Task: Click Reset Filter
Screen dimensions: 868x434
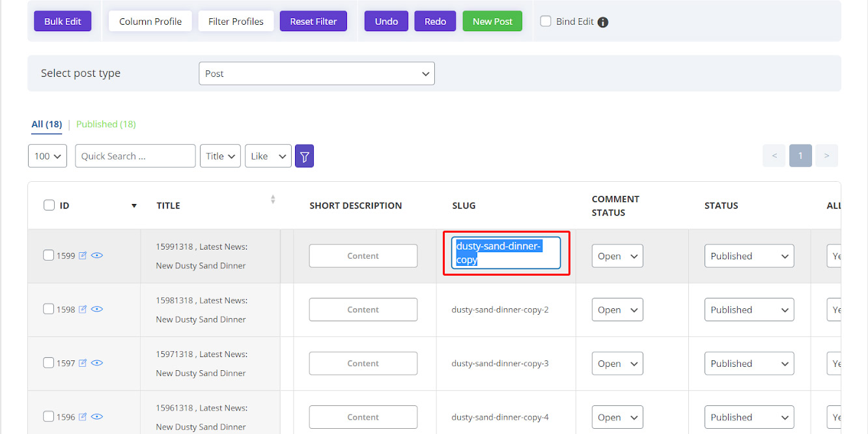Action: pos(313,22)
